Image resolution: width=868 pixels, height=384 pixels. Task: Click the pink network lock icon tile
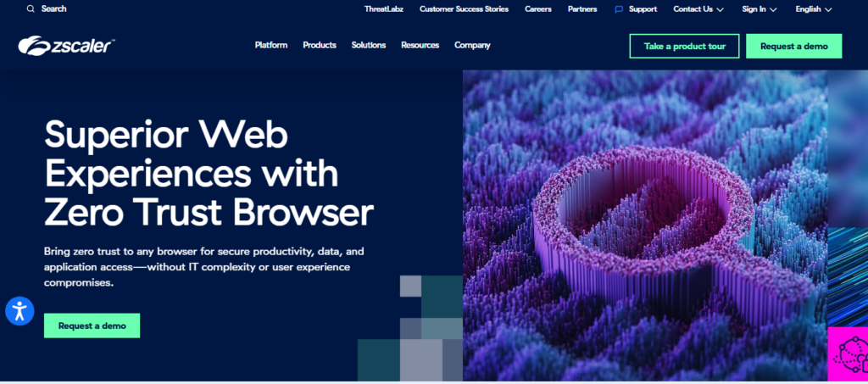click(848, 354)
